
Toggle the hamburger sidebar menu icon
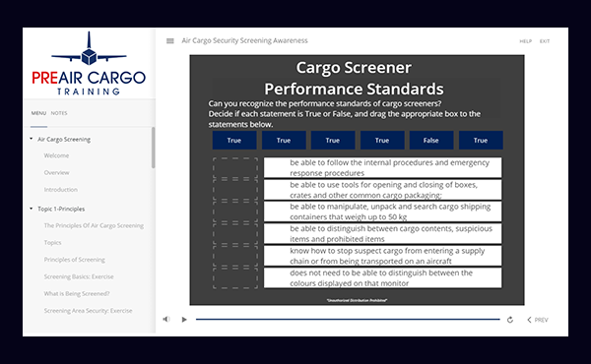[x=170, y=41]
